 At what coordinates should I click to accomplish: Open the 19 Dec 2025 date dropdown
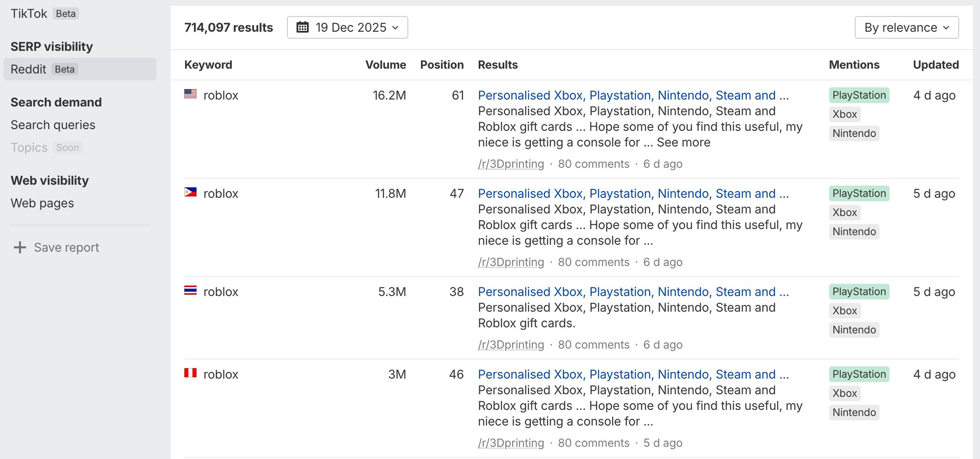[347, 27]
